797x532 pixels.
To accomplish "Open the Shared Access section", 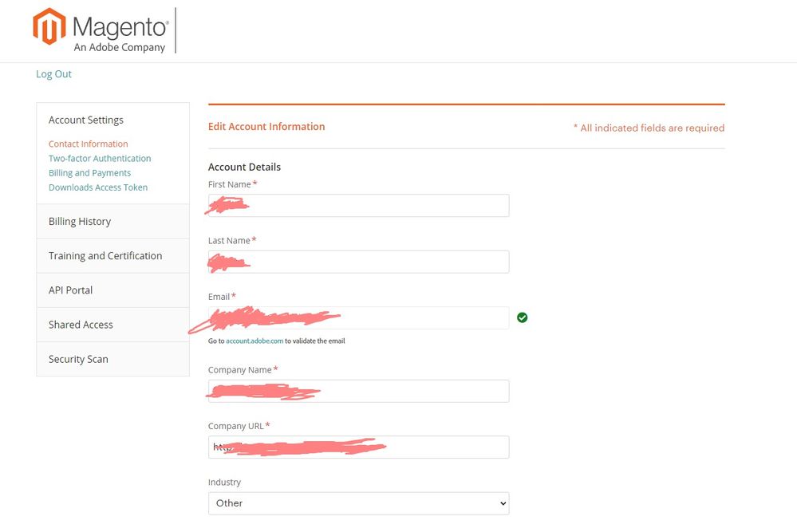I will pyautogui.click(x=81, y=325).
